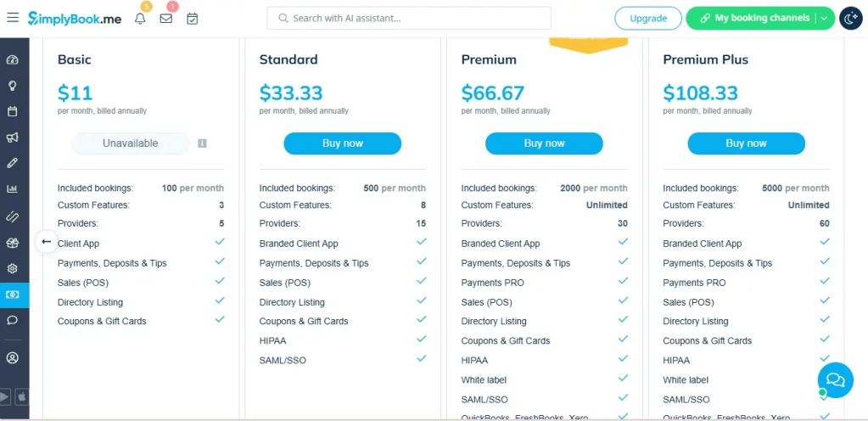Open the messages envelope icon
The image size is (868, 421).
166,19
